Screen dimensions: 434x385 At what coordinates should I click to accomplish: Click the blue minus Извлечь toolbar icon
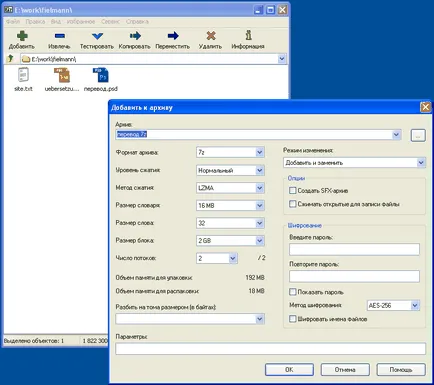(x=59, y=36)
